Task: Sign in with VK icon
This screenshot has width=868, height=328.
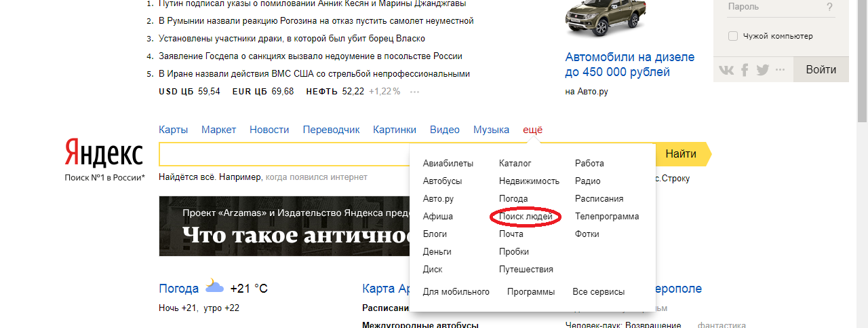Action: 726,70
